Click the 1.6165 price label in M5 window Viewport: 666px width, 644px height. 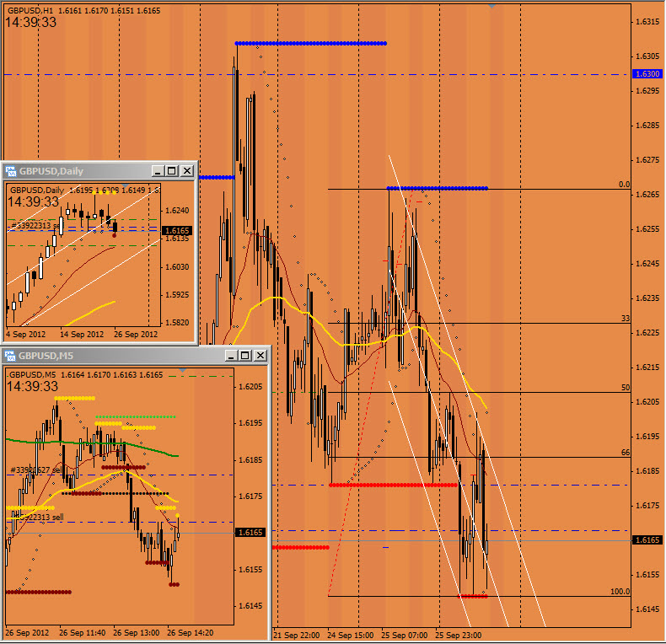point(250,532)
